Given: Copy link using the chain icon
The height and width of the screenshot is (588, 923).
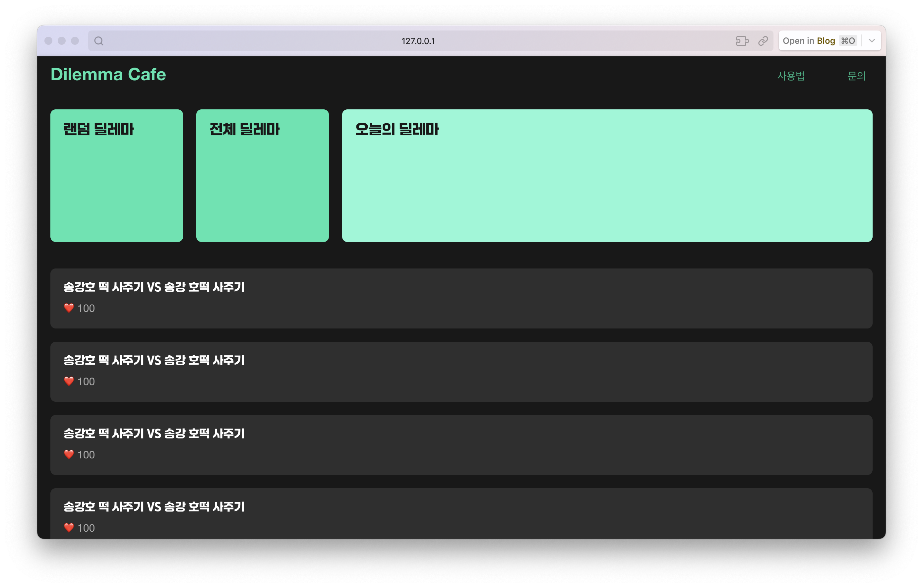Looking at the screenshot, I should click(763, 41).
